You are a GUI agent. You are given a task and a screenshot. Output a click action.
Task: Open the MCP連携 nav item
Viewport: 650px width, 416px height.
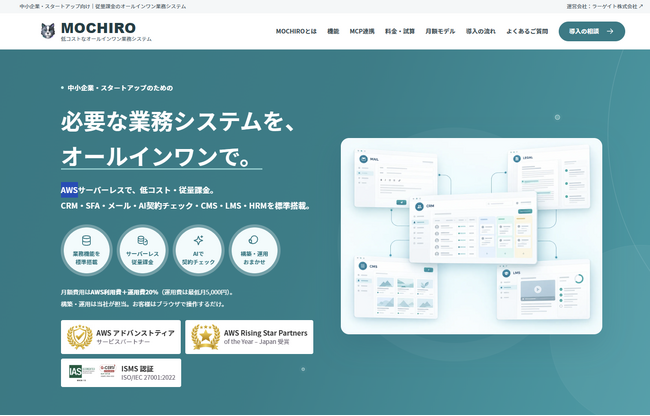[x=362, y=31]
